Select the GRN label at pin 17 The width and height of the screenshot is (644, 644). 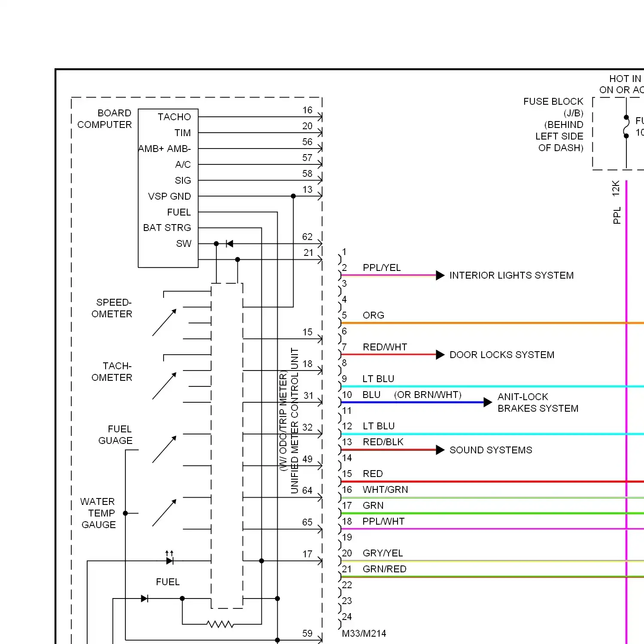(373, 505)
